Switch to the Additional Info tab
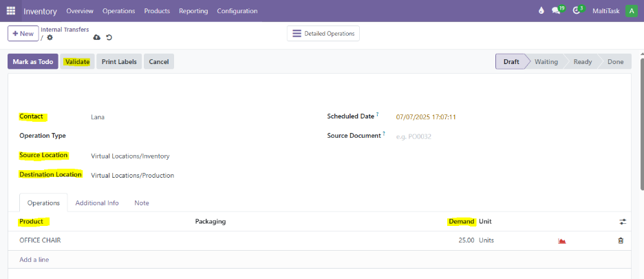Image resolution: width=644 pixels, height=279 pixels. click(97, 203)
